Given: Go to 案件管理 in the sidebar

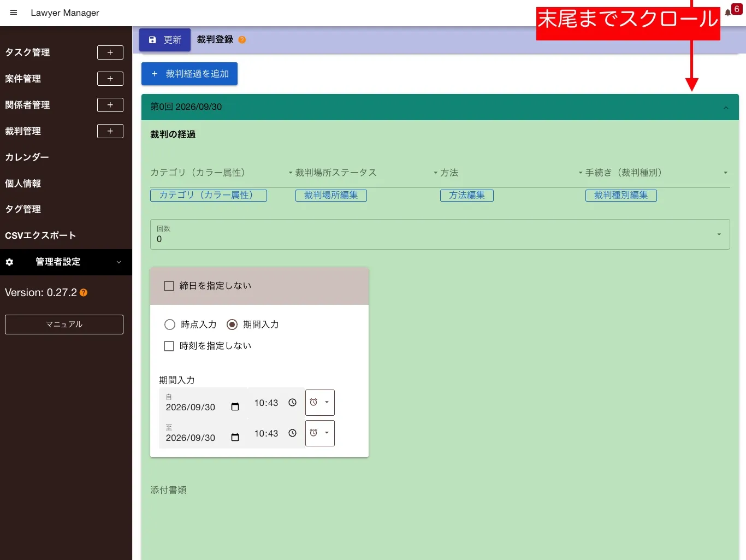Looking at the screenshot, I should [x=23, y=79].
